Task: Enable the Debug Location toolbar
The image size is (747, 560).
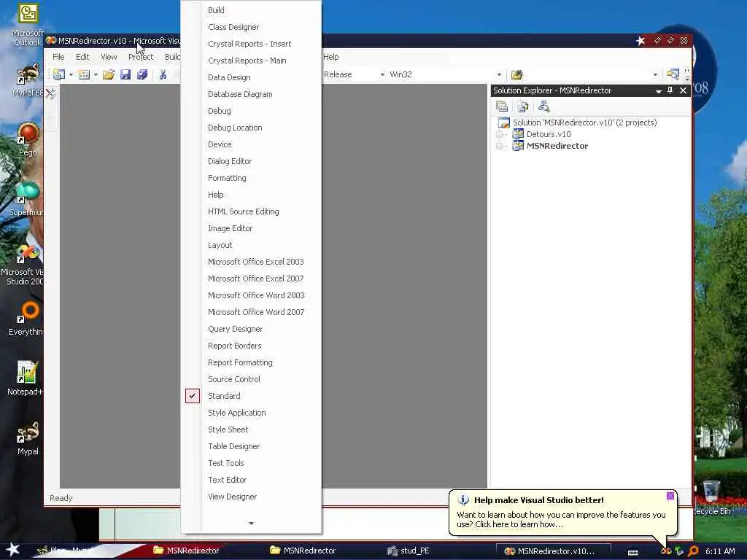Action: [251, 128]
